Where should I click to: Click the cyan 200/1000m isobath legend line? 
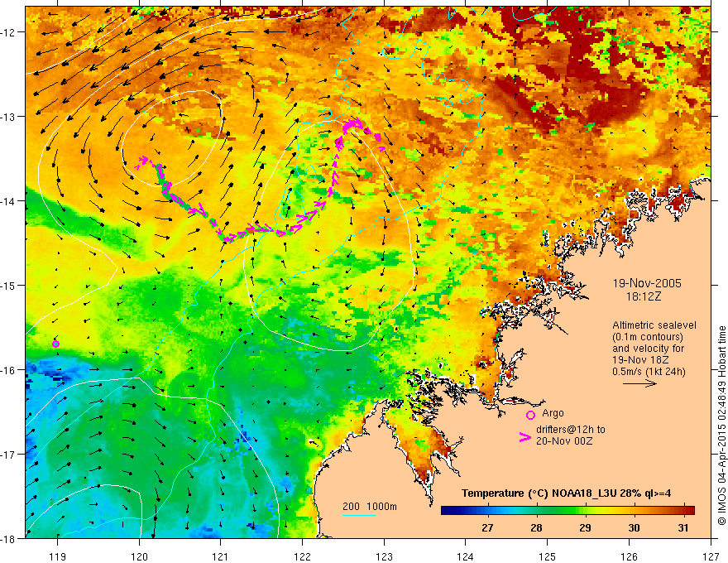[359, 515]
